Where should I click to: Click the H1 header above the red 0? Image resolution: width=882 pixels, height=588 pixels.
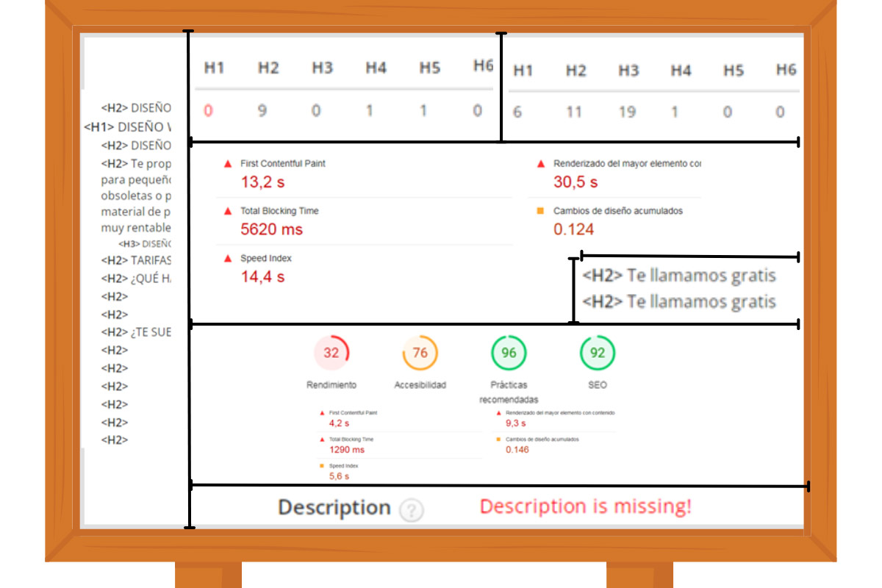[214, 68]
